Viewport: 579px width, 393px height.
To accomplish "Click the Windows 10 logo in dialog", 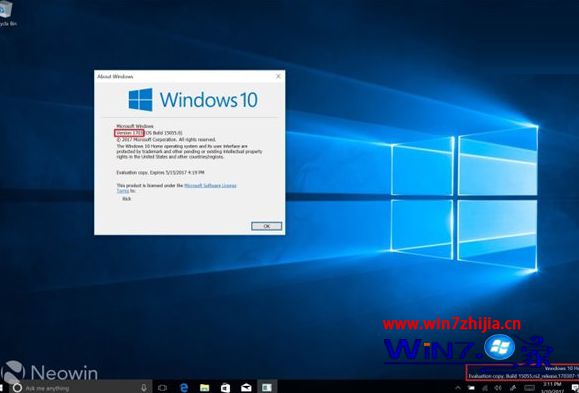I will click(x=193, y=100).
